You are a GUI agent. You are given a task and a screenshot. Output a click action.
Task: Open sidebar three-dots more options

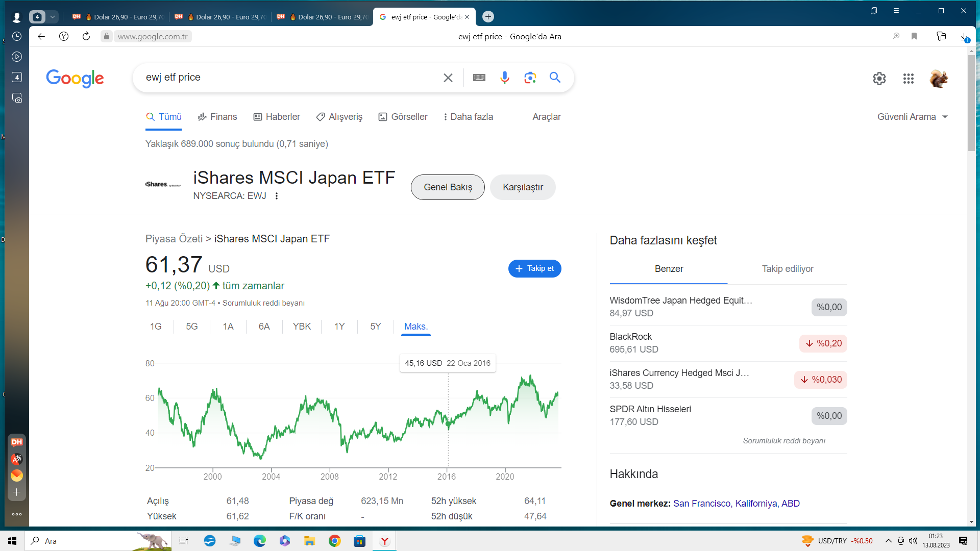pos(17,514)
